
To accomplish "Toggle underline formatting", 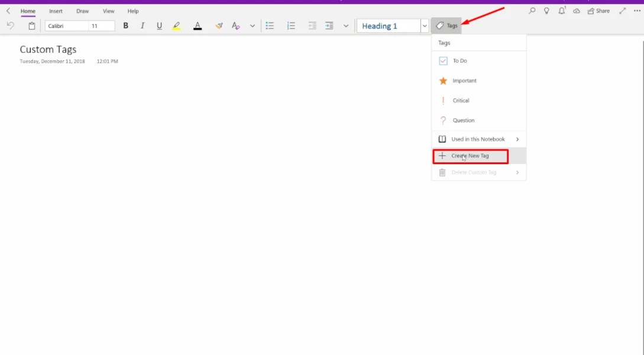I will coord(159,25).
